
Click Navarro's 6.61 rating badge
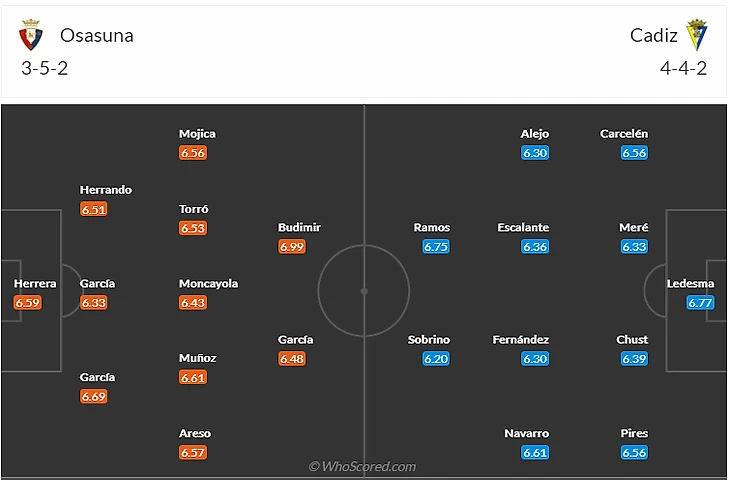pos(535,453)
